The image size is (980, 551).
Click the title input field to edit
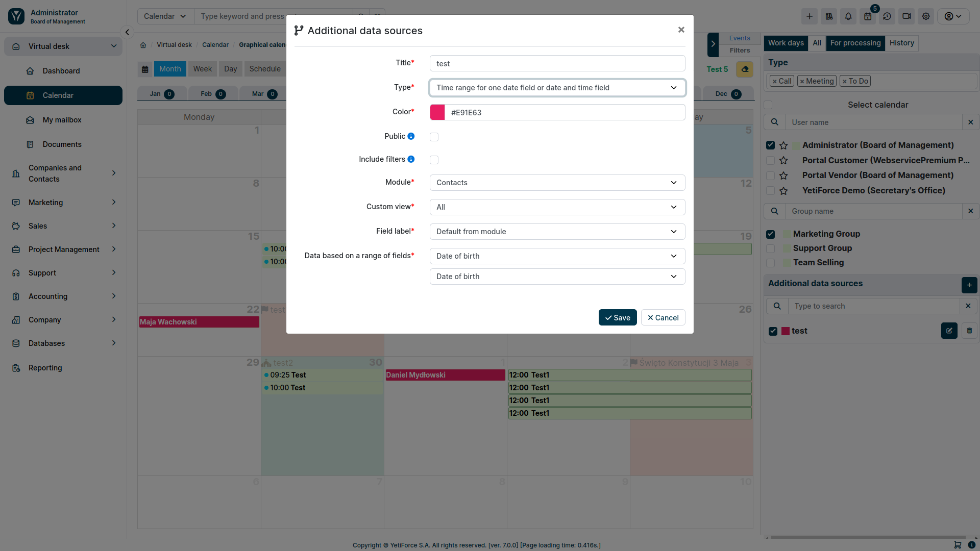[x=557, y=63]
